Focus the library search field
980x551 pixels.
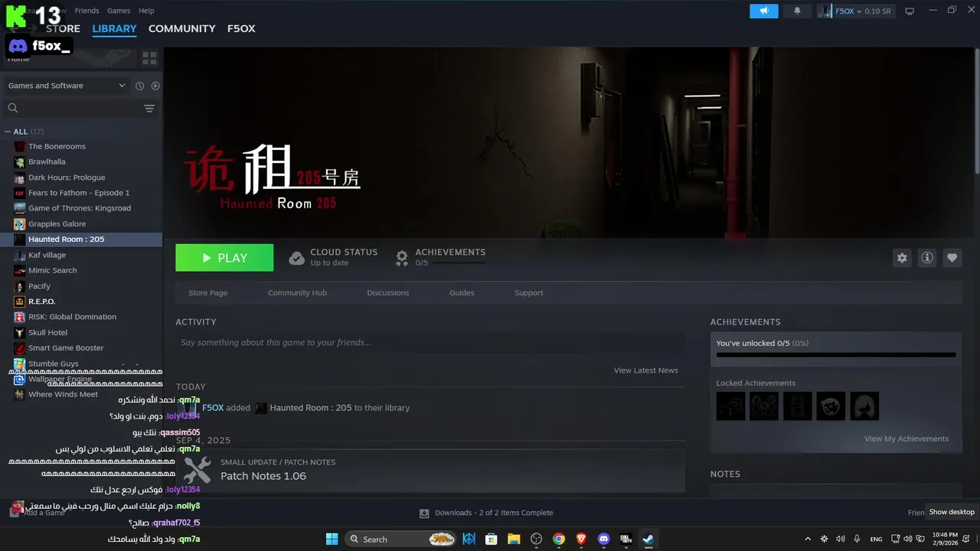click(73, 108)
